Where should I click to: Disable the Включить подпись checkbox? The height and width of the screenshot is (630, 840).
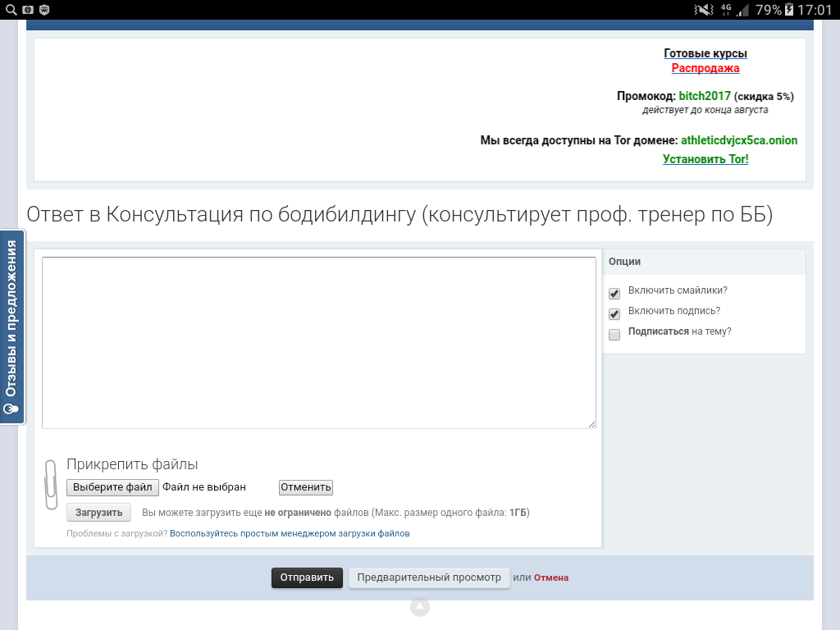point(614,314)
